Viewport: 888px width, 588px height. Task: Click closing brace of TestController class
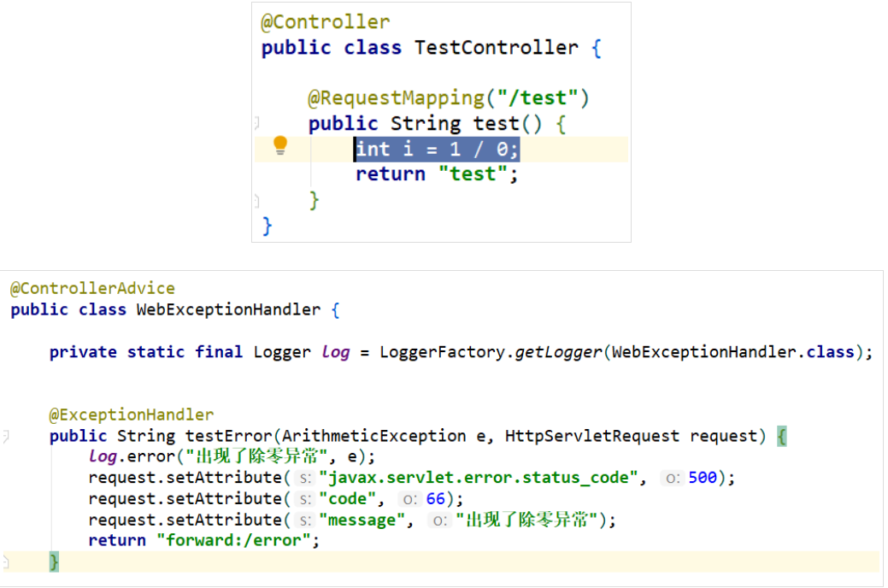click(x=267, y=226)
